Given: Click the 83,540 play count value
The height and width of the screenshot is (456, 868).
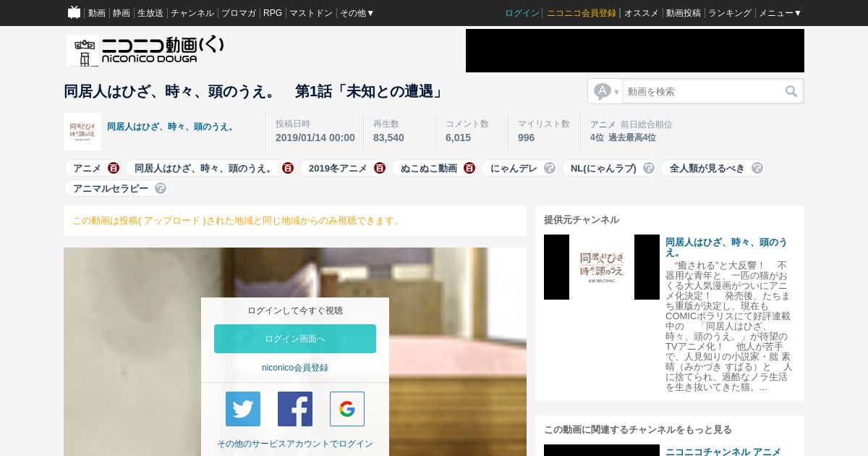Looking at the screenshot, I should [388, 138].
